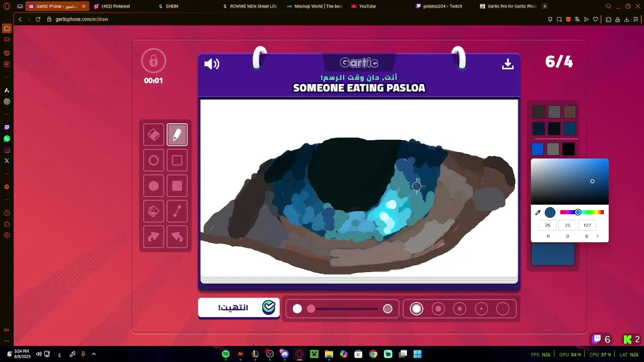Open Google Chrome from the taskbar

373,354
